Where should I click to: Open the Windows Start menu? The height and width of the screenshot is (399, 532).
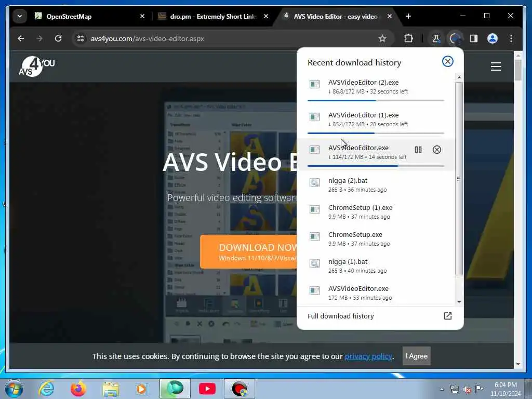[x=14, y=389]
